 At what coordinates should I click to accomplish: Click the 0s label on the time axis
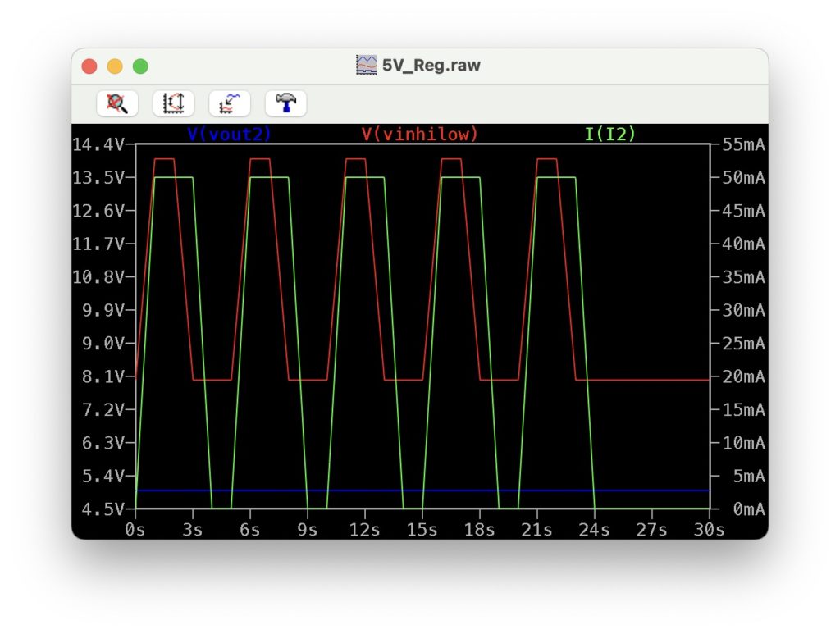pyautogui.click(x=135, y=530)
